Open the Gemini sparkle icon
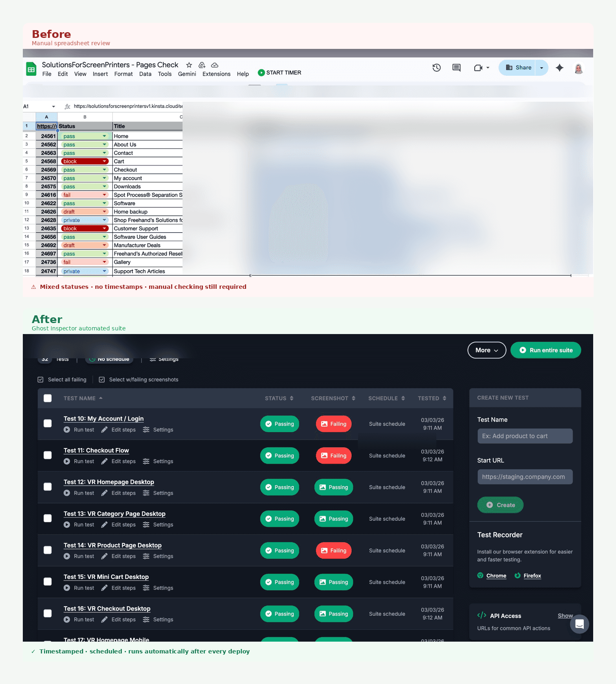This screenshot has height=684, width=616. click(x=560, y=68)
